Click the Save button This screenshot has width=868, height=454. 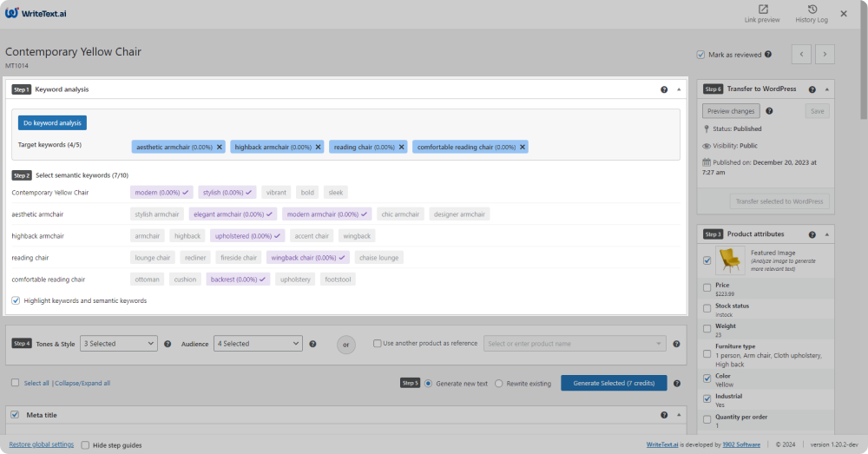click(817, 111)
